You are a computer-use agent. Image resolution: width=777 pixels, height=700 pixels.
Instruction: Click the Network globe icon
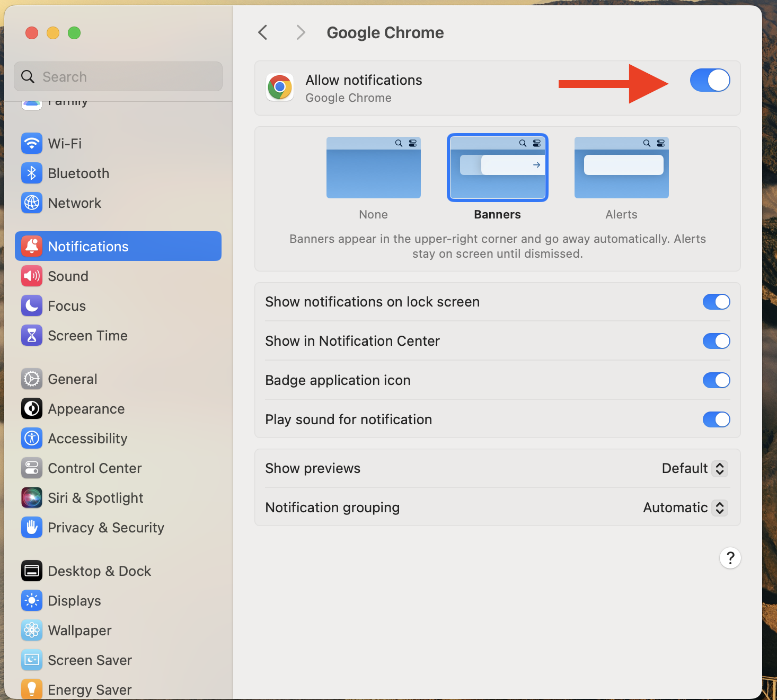pos(32,203)
